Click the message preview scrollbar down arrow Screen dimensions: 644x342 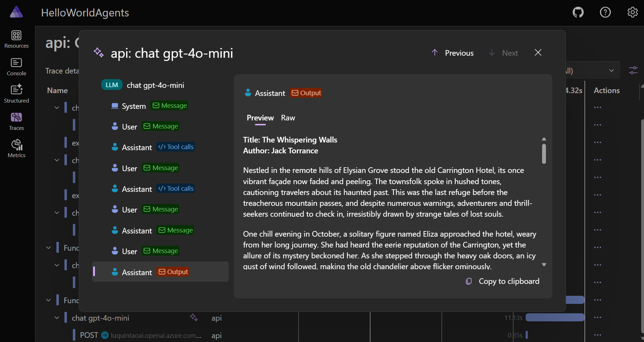[x=544, y=265]
